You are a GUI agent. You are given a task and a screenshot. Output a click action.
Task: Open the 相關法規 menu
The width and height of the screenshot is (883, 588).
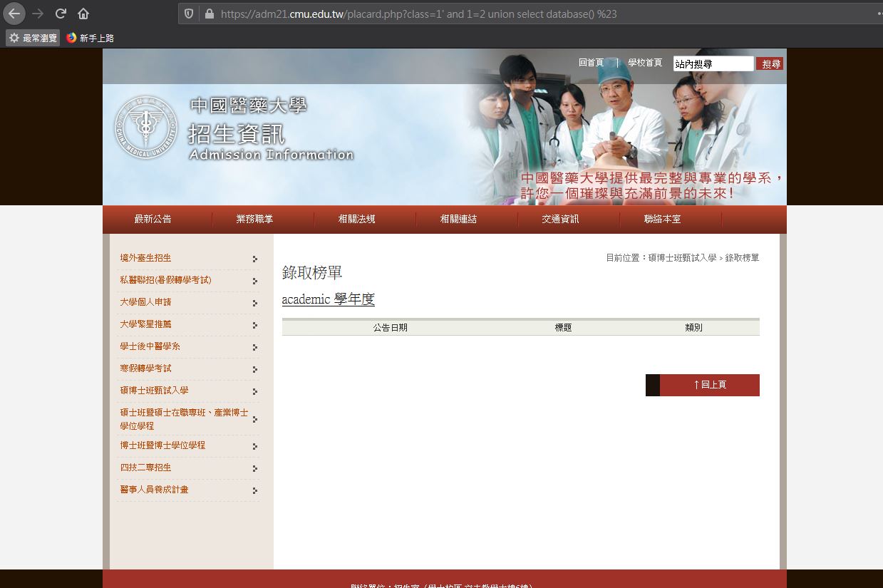[356, 219]
